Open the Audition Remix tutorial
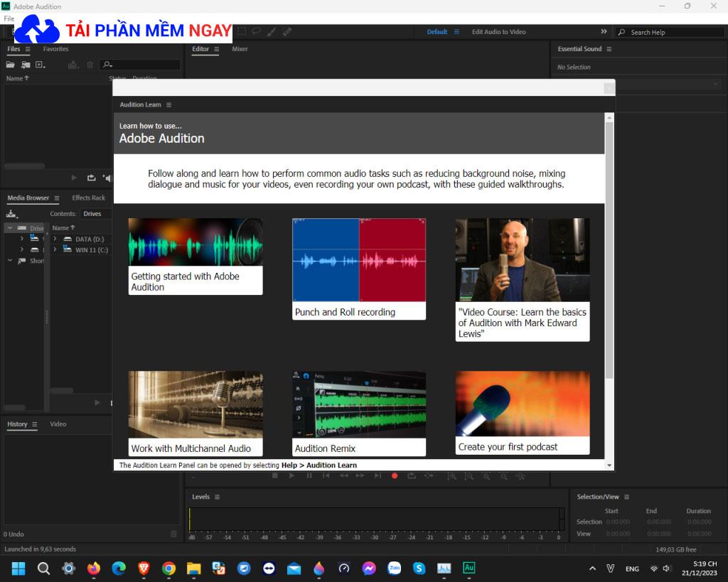The height and width of the screenshot is (582, 728). point(359,414)
